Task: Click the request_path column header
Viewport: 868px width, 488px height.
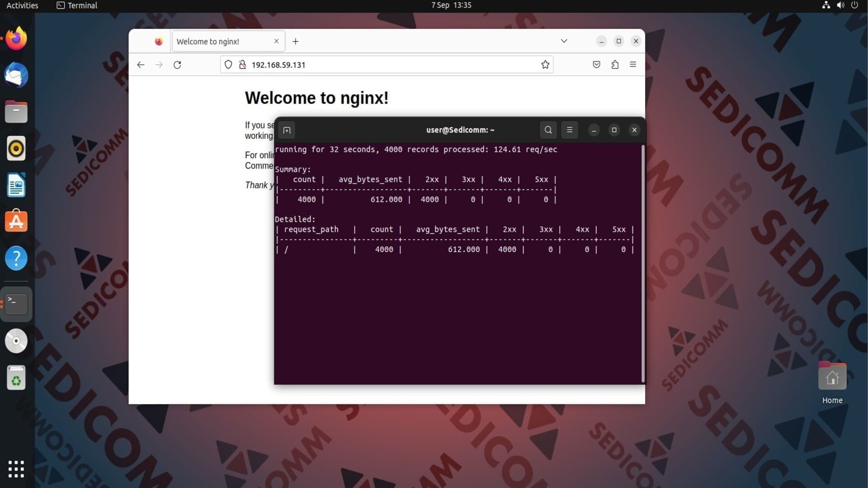Action: 311,230
